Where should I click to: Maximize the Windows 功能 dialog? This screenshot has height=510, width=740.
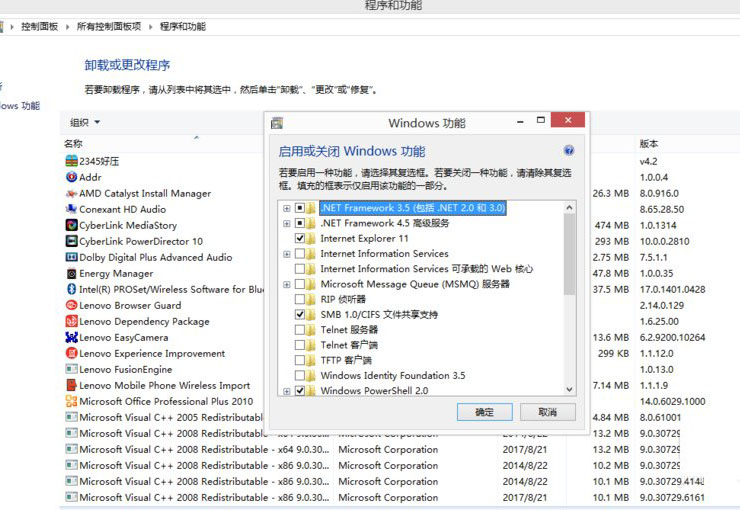point(541,120)
